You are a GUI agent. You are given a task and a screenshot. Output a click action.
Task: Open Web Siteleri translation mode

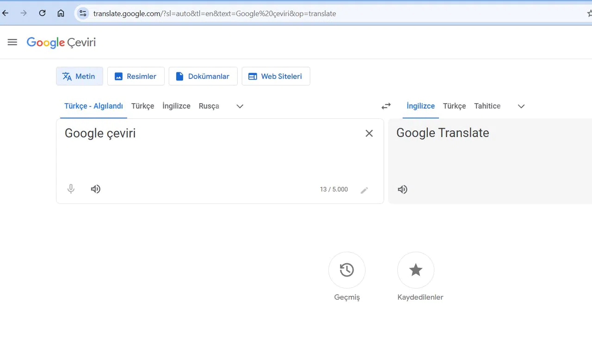tap(276, 76)
